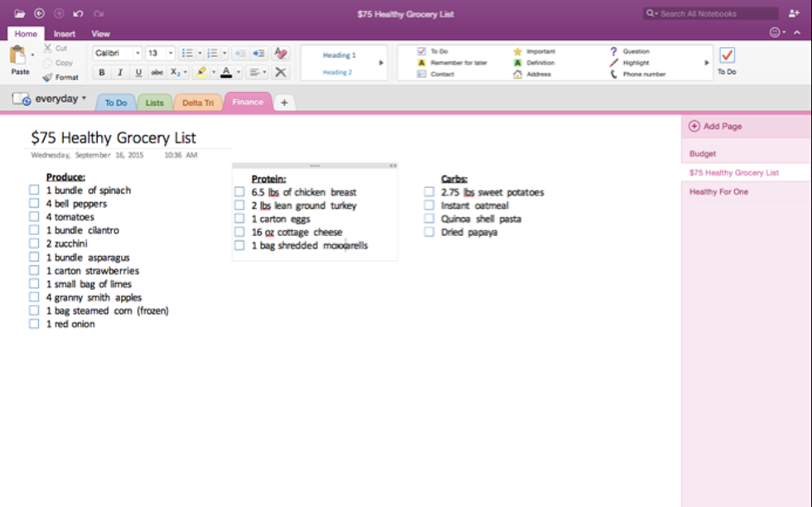Viewport: 812px width, 507px height.
Task: Check the box for 1 bundle of spinach
Action: click(x=34, y=190)
